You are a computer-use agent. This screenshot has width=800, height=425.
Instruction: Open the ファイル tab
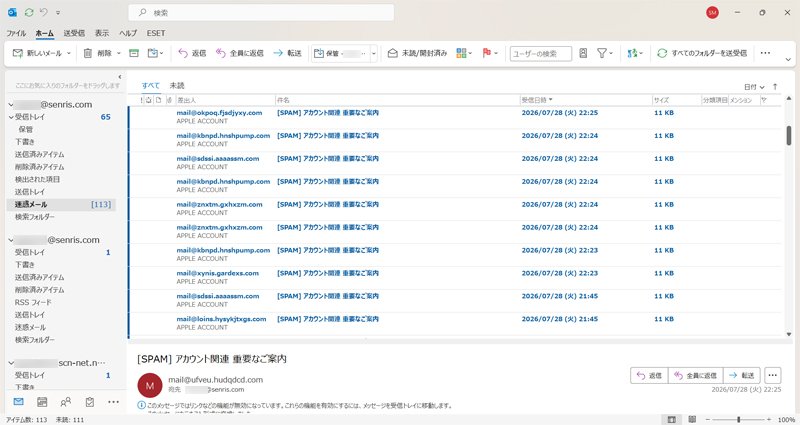[16, 33]
